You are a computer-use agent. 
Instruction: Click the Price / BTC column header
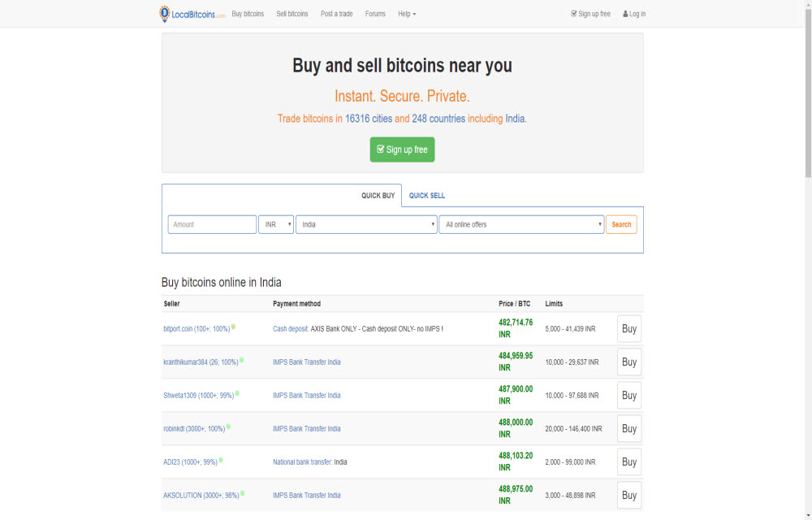click(x=514, y=304)
